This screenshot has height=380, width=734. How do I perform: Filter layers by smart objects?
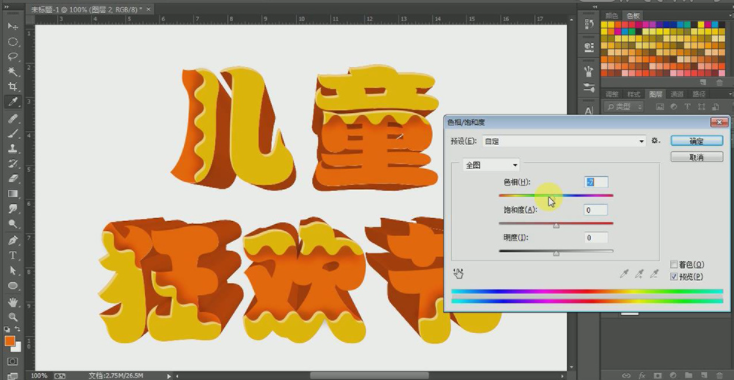pos(714,107)
